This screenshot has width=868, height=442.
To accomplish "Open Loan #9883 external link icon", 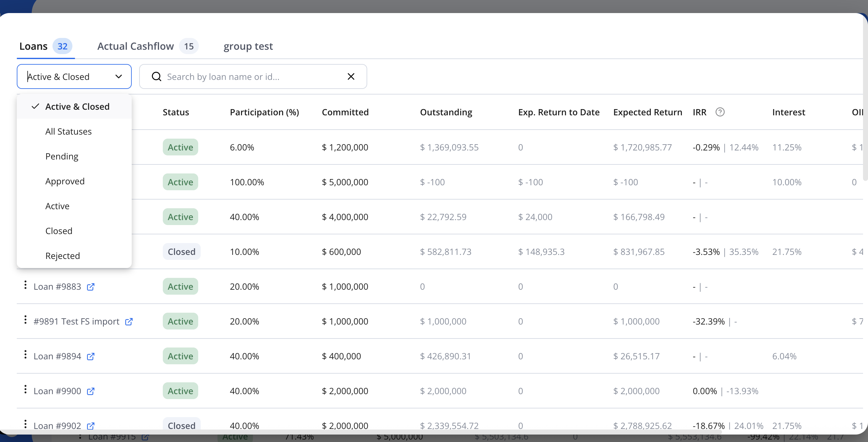I will (x=90, y=287).
